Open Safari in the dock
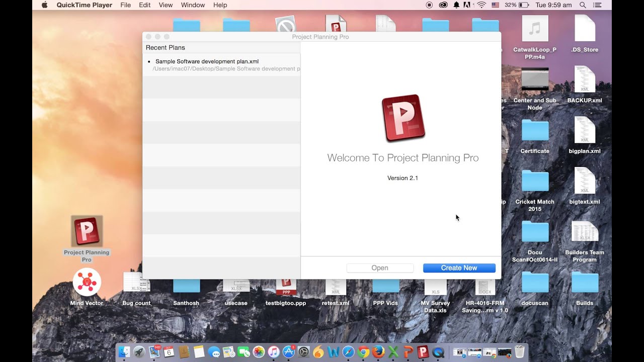 348,352
